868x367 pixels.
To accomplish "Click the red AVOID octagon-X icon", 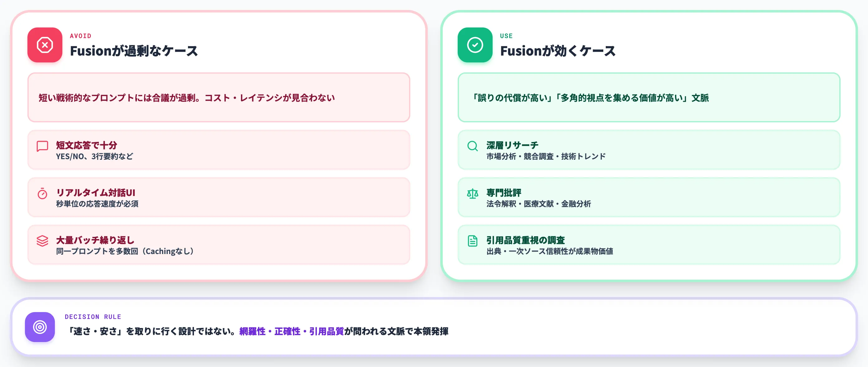I will click(x=45, y=45).
